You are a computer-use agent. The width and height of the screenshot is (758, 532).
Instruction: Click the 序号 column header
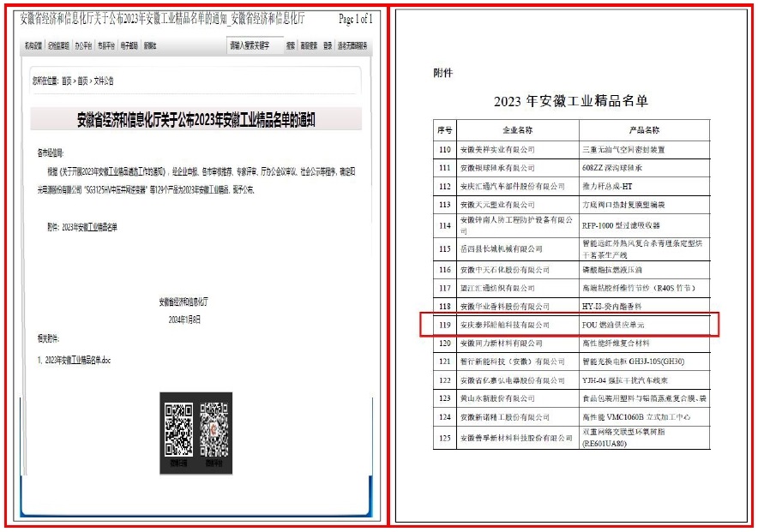445,130
